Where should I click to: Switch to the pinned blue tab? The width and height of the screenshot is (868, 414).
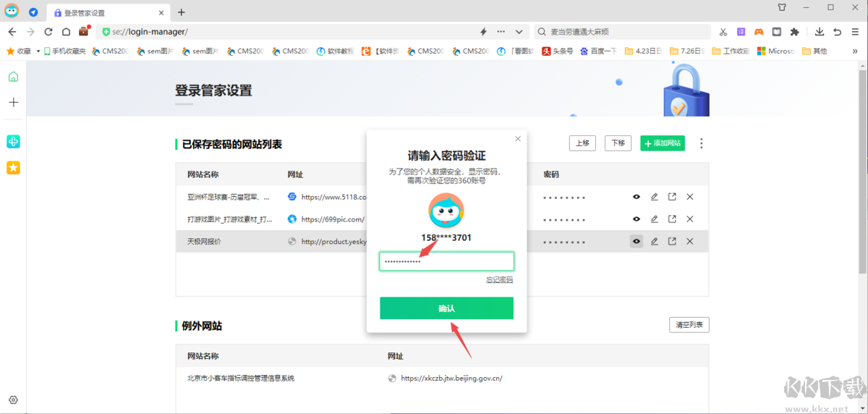click(33, 12)
